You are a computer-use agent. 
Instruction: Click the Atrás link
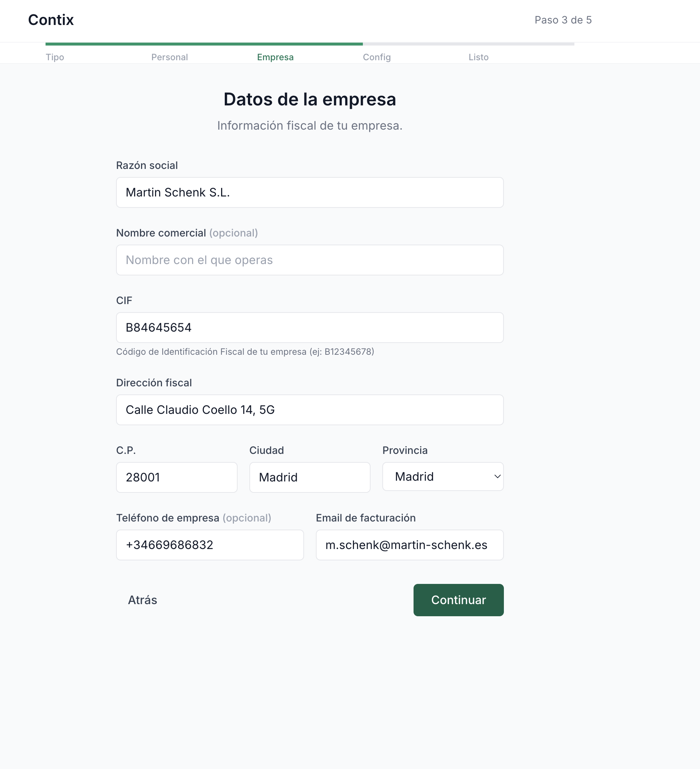[x=142, y=600]
